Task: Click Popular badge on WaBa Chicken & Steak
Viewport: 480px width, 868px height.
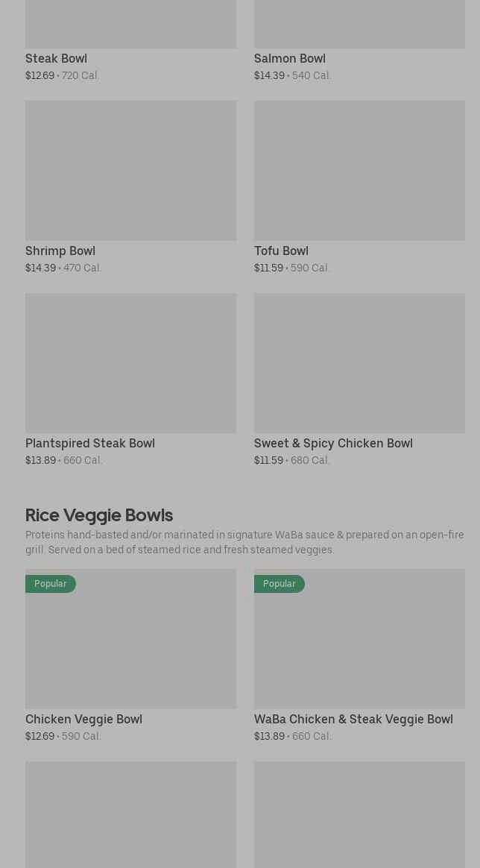Action: [280, 584]
